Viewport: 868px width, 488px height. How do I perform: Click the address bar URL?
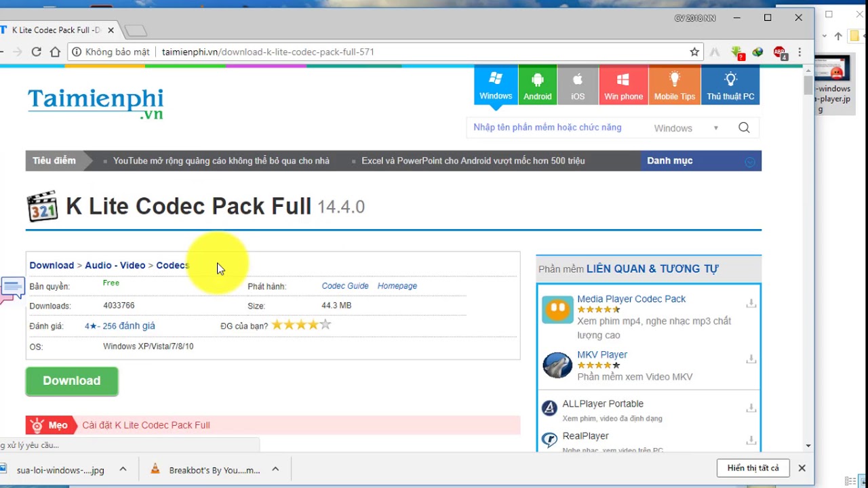268,52
